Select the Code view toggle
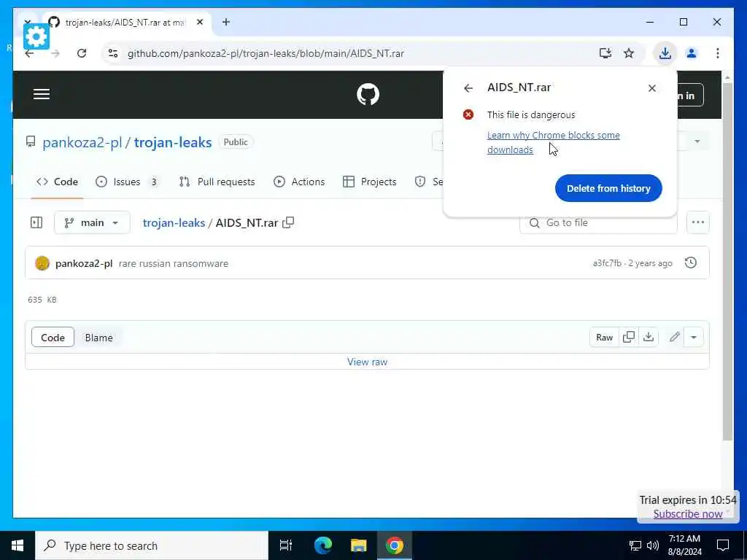Viewport: 747px width, 560px height. [x=53, y=337]
